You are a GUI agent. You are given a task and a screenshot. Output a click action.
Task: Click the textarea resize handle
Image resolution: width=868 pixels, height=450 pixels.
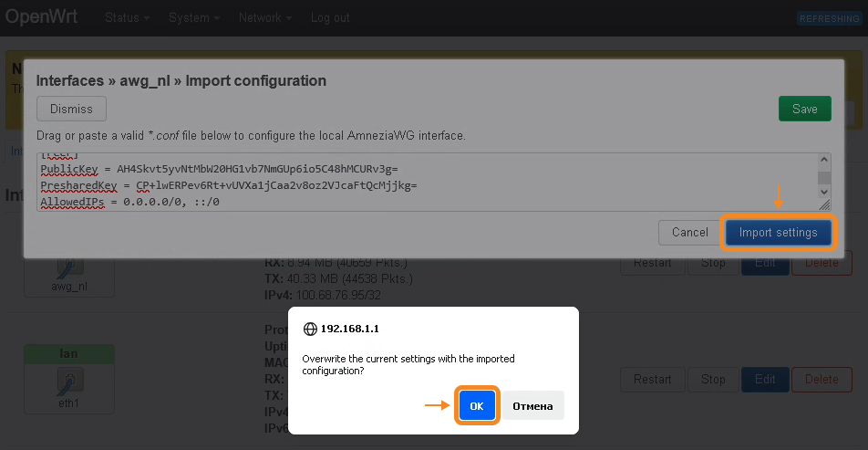(x=824, y=205)
